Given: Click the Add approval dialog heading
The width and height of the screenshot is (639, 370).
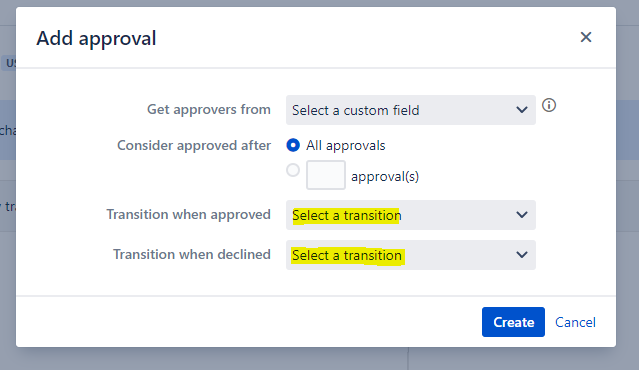Looking at the screenshot, I should (x=96, y=39).
